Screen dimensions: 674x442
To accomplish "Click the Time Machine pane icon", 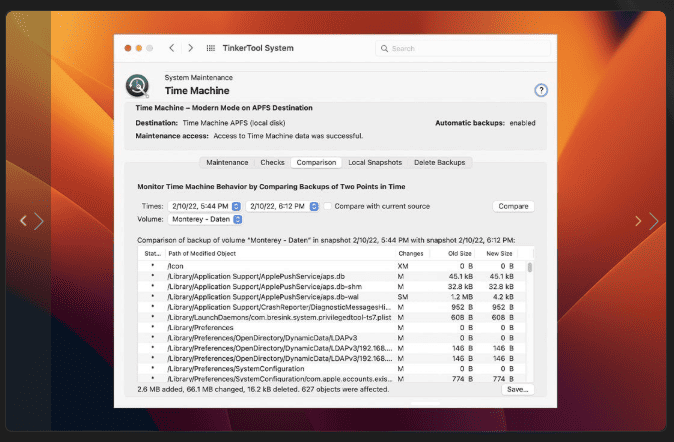I will click(137, 85).
